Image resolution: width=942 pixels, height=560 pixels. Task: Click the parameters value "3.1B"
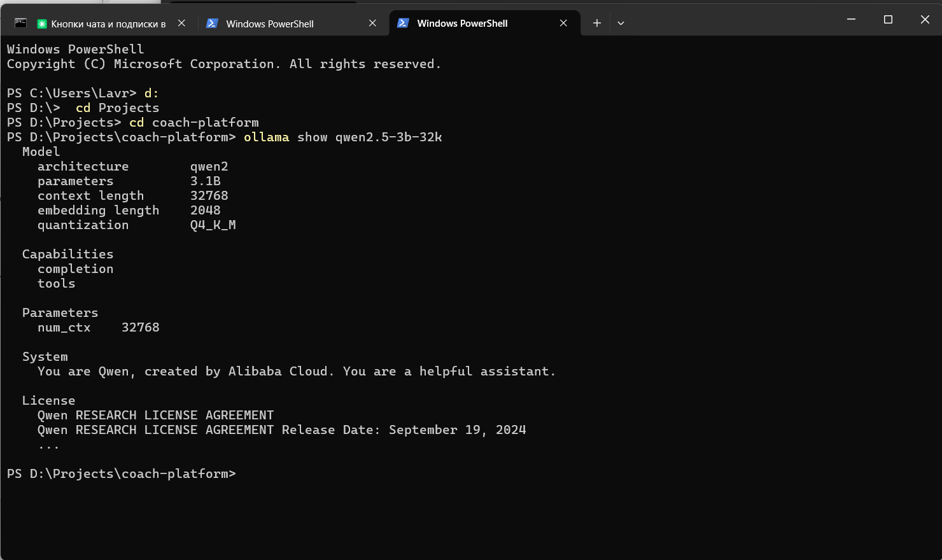point(206,181)
